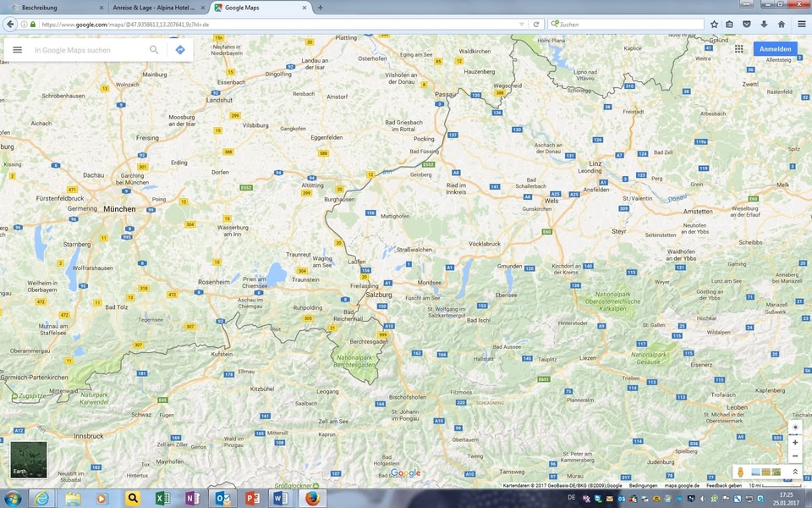The image size is (812, 508).
Task: Click the maps.google.de footer link
Action: 682,486
